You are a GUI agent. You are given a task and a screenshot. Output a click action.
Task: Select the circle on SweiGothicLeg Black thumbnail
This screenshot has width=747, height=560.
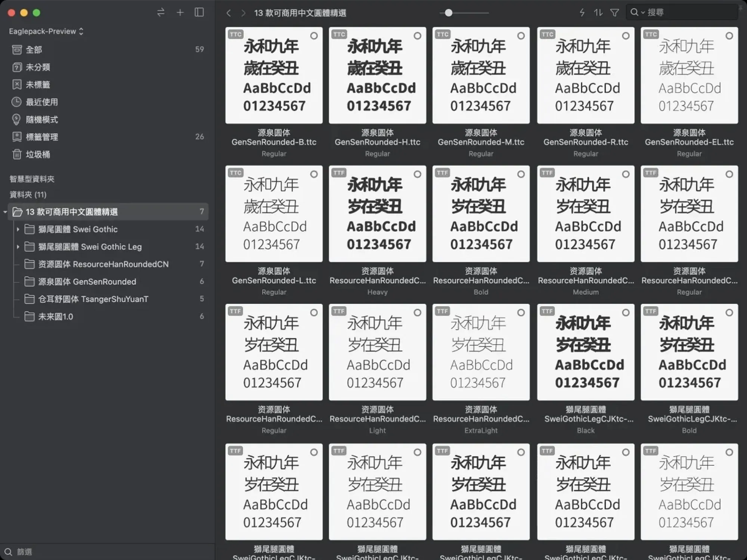coord(626,313)
